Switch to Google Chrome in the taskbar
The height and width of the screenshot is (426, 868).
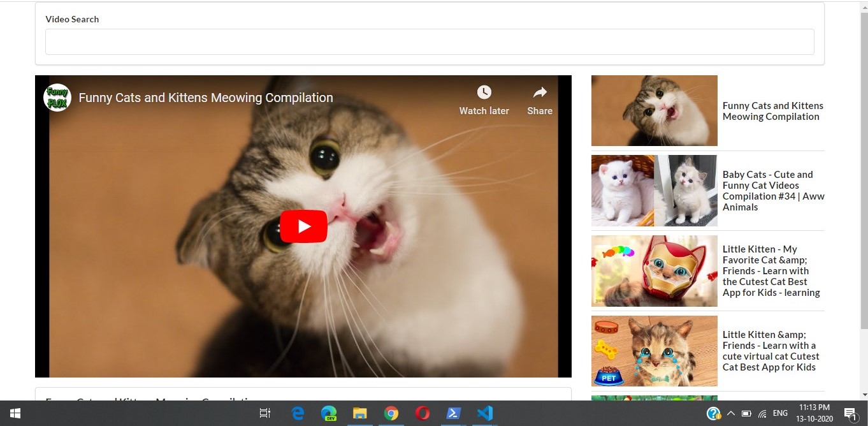coord(391,413)
